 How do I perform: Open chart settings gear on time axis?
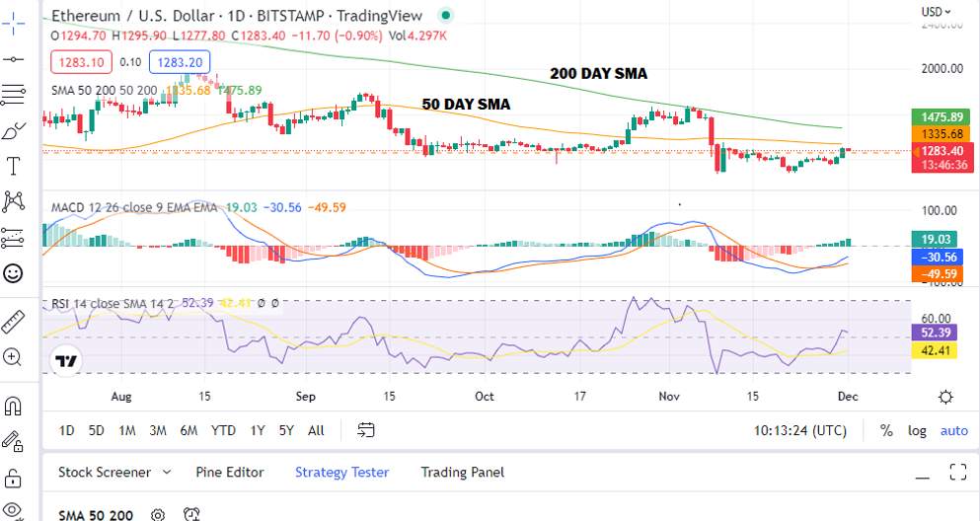pos(945,397)
